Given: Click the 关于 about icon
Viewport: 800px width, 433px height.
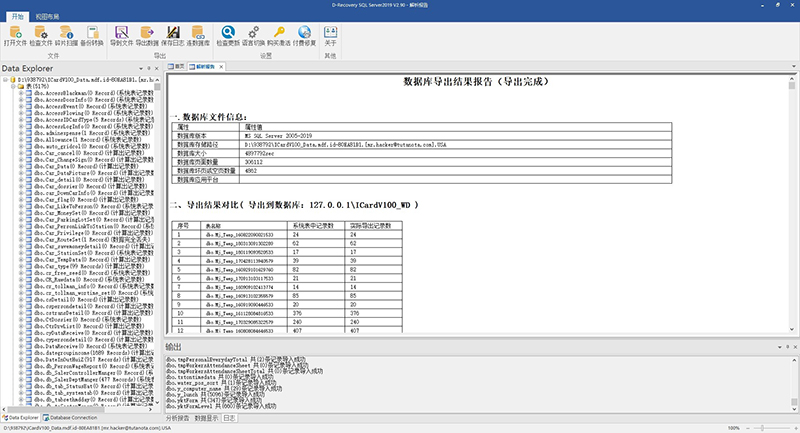Looking at the screenshot, I should [331, 36].
